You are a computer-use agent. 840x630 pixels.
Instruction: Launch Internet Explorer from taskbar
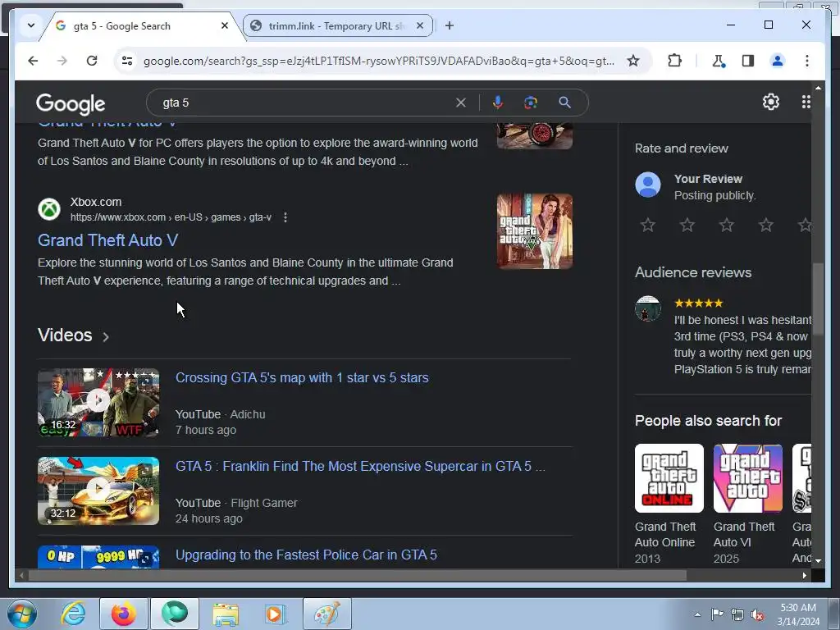click(73, 614)
